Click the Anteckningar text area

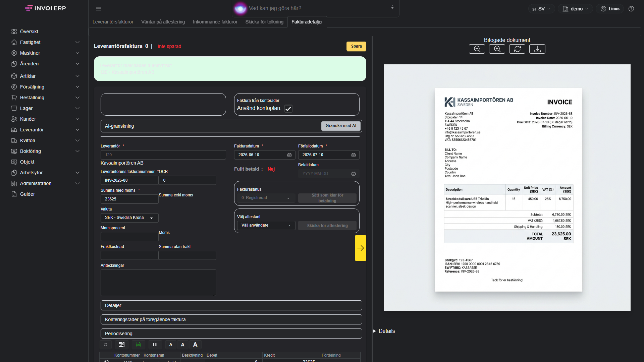[158, 283]
